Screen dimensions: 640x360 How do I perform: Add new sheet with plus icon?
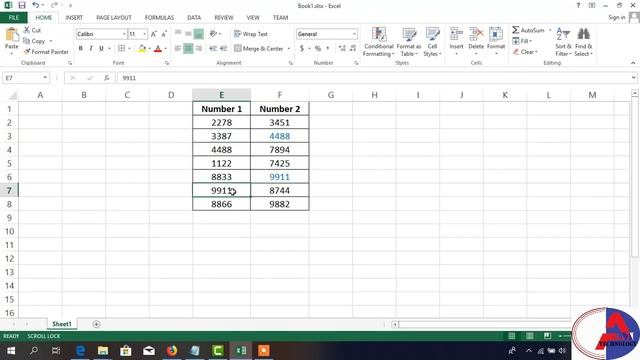point(96,324)
